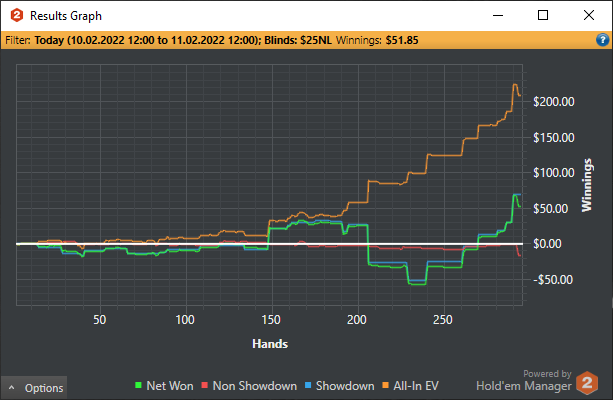The height and width of the screenshot is (400, 613).
Task: Open the blue help question mark icon
Action: pyautogui.click(x=602, y=40)
